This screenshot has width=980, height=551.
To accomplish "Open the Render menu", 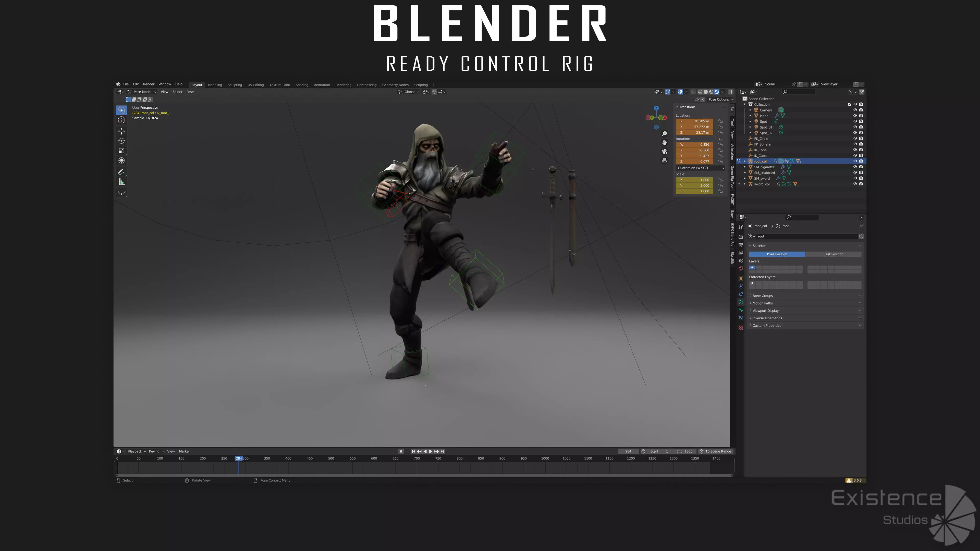I will pyautogui.click(x=149, y=84).
